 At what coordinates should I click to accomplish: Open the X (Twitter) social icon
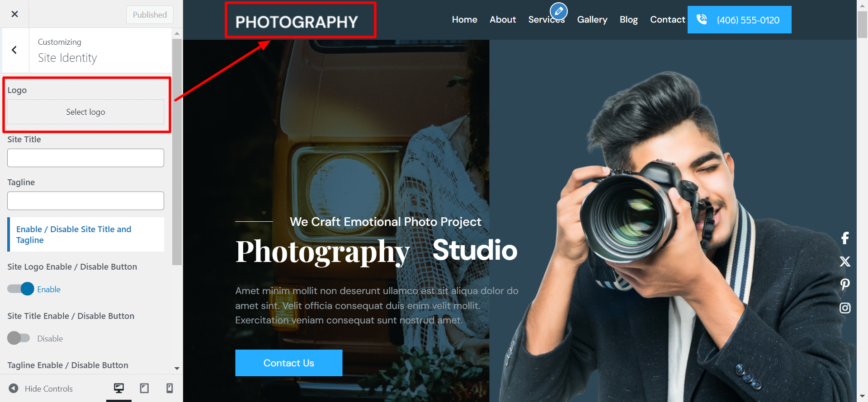[x=844, y=262]
